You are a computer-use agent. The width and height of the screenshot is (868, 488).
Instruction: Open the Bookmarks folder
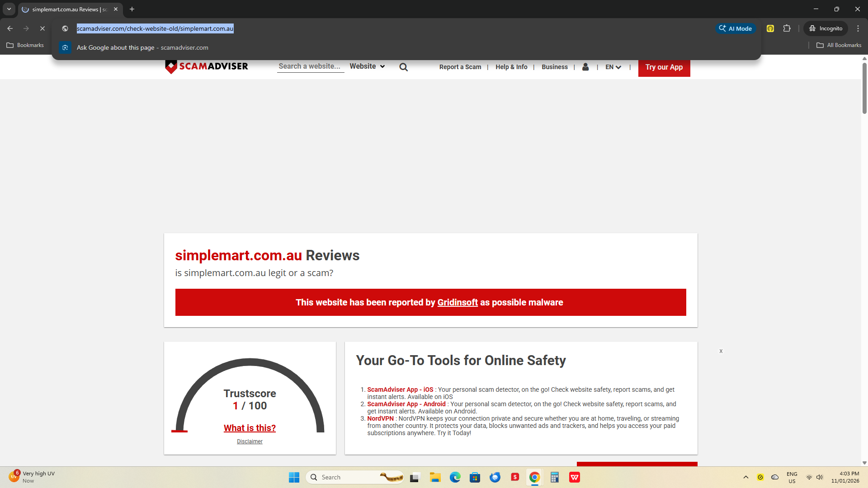point(25,45)
